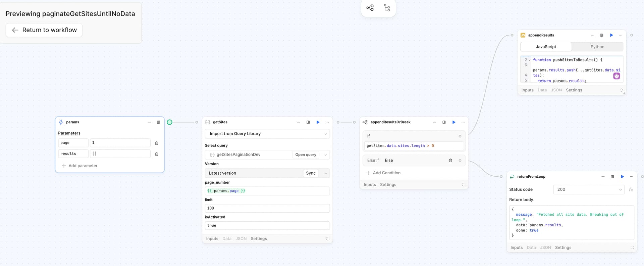This screenshot has height=266, width=644.
Task: Click Open query button
Action: point(306,154)
